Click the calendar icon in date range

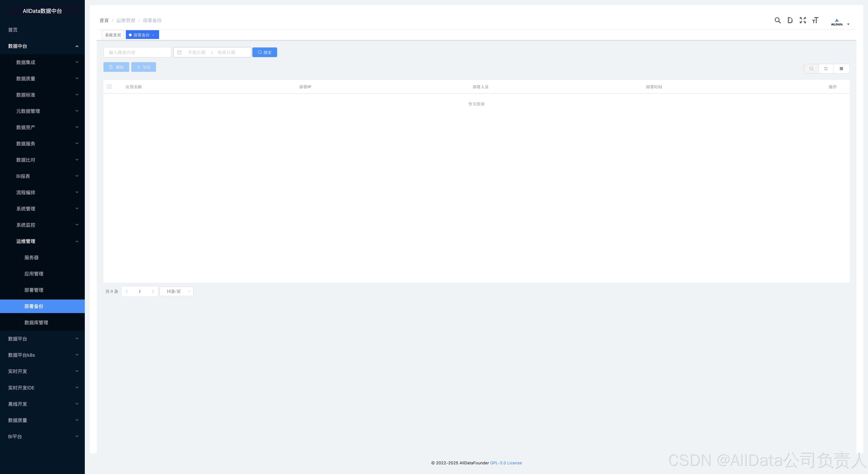180,53
